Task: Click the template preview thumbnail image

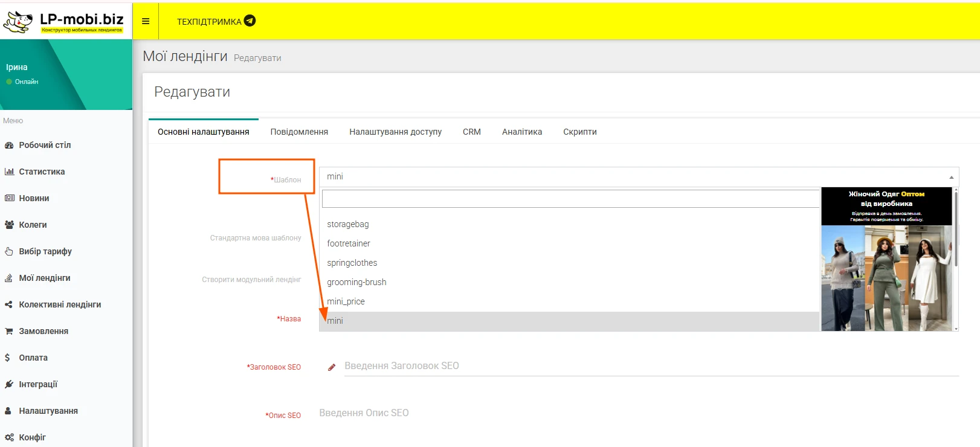Action: click(886, 260)
